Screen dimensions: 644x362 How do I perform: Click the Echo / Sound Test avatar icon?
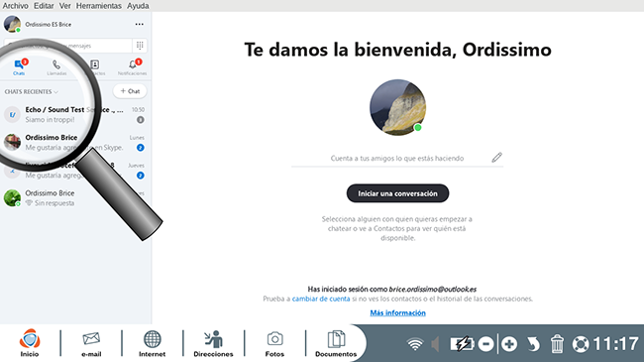pos(12,114)
